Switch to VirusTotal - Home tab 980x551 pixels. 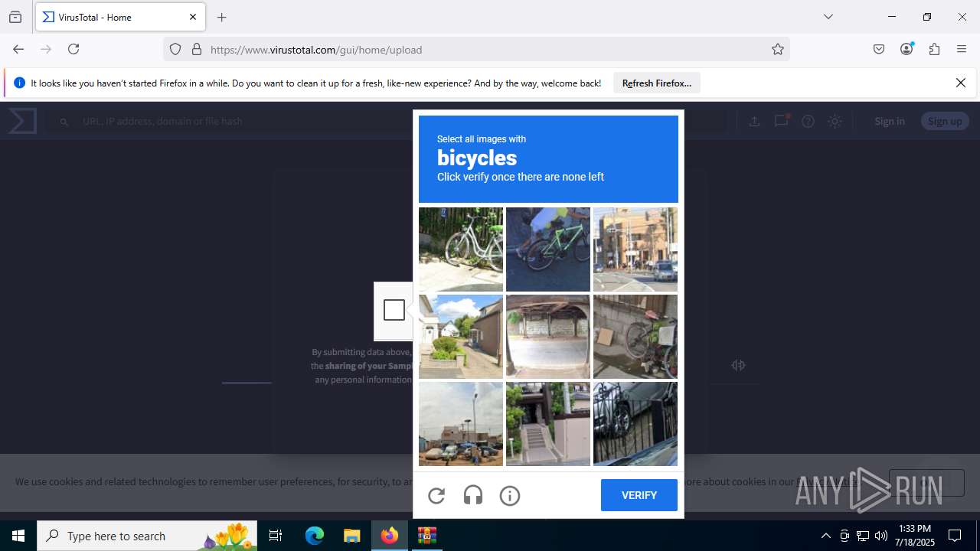120,17
